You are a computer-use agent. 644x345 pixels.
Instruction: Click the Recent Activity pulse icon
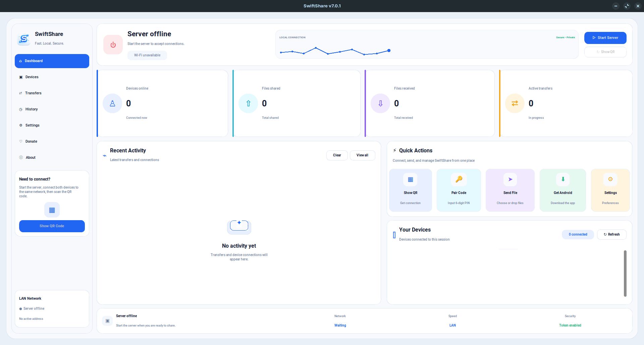coord(105,155)
